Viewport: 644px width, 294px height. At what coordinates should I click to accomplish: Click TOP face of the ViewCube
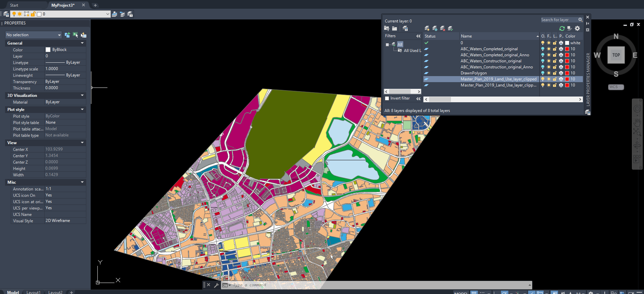tap(616, 55)
